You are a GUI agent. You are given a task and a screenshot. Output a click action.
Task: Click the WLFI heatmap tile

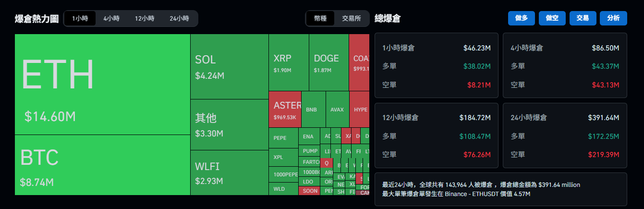click(229, 172)
